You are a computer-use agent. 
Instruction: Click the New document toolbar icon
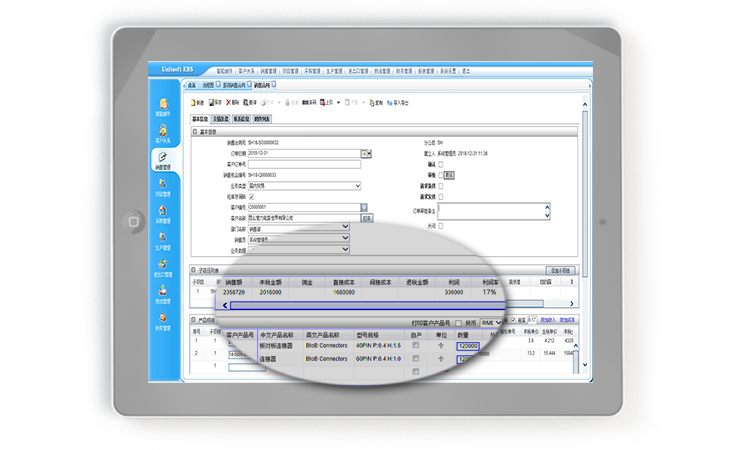click(195, 102)
